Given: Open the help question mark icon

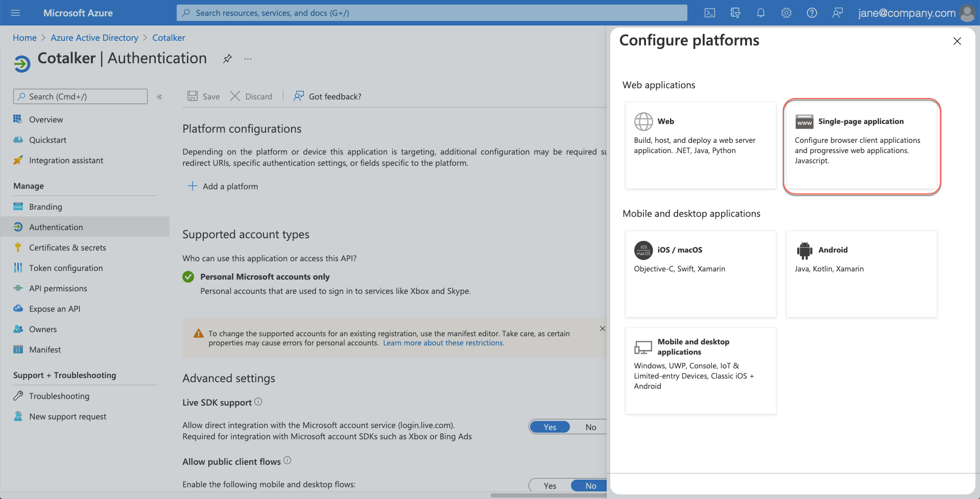Looking at the screenshot, I should [x=812, y=13].
